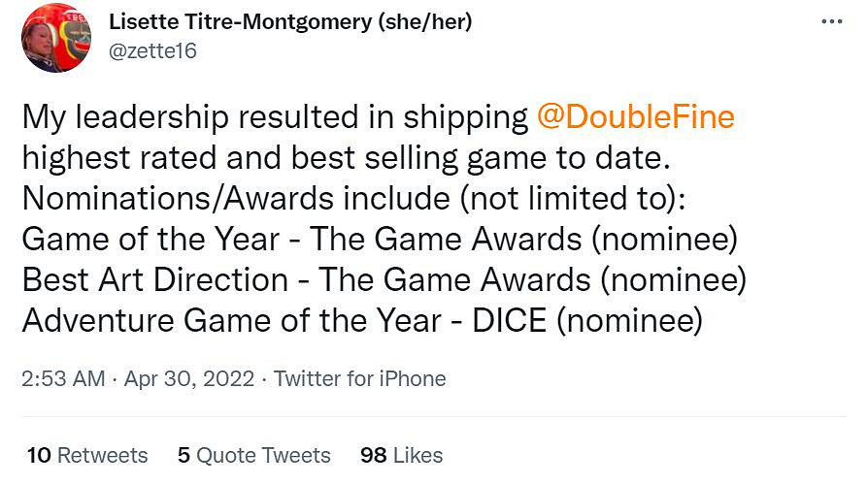The image size is (868, 485).
Task: Open the tweet's more options menu
Action: point(832,21)
